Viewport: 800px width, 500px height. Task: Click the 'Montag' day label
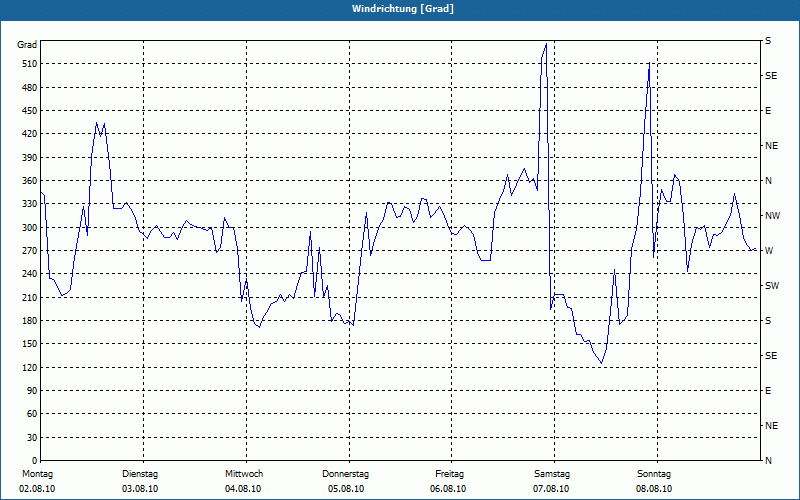37,474
